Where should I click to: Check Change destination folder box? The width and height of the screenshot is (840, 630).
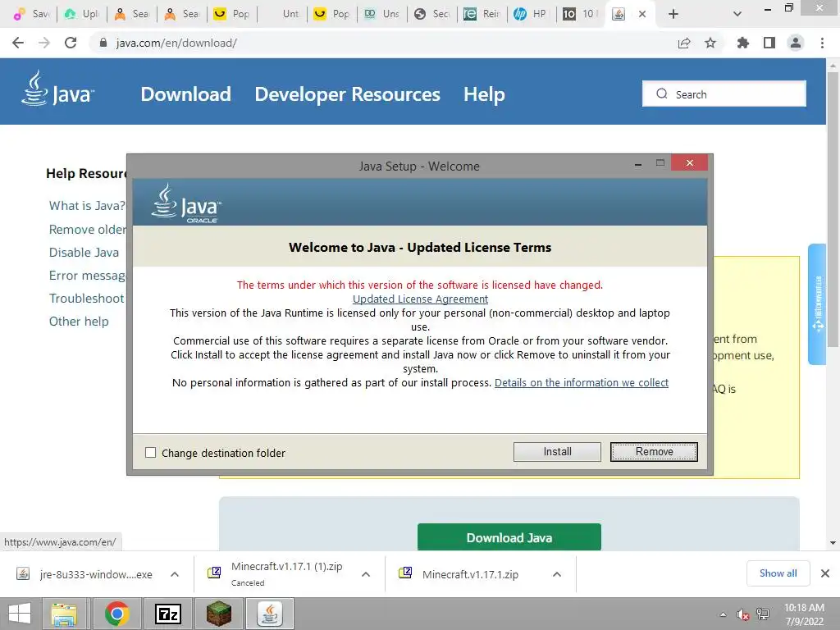pyautogui.click(x=151, y=453)
